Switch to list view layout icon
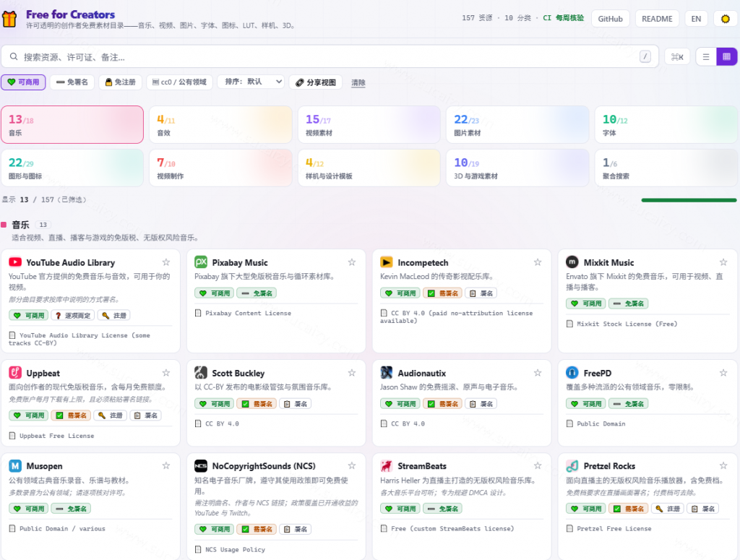Image resolution: width=740 pixels, height=560 pixels. [706, 56]
